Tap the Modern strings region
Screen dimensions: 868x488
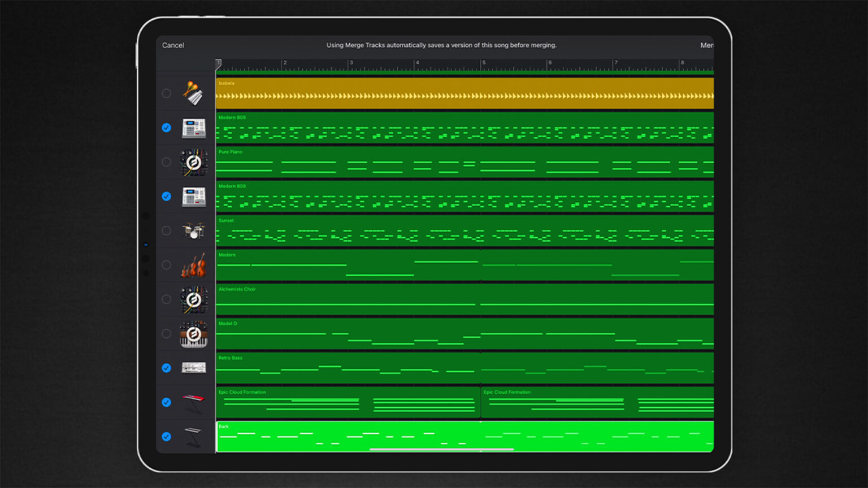(465, 265)
